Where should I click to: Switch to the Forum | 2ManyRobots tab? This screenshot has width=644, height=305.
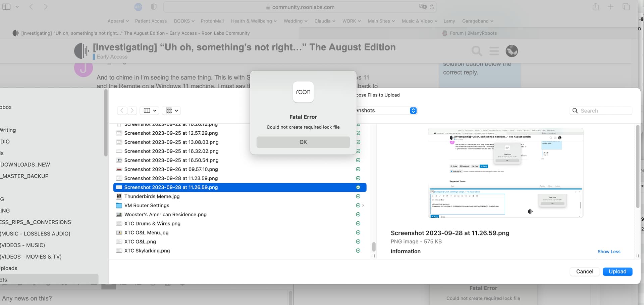pyautogui.click(x=469, y=33)
